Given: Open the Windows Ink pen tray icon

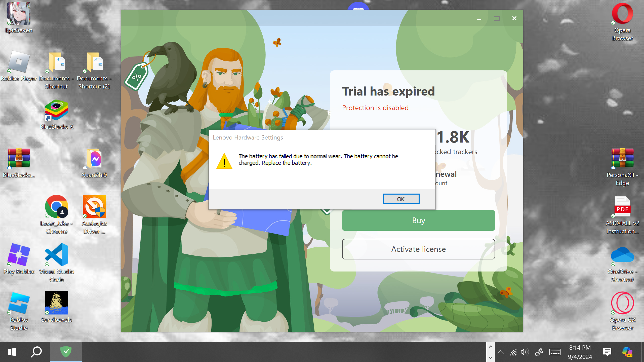Looking at the screenshot, I should point(539,352).
